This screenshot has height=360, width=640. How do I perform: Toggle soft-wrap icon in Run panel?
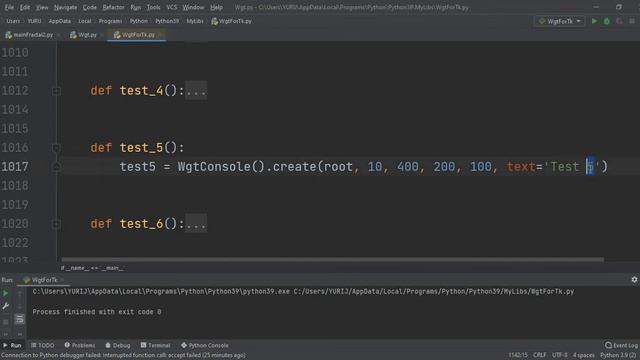(19, 319)
